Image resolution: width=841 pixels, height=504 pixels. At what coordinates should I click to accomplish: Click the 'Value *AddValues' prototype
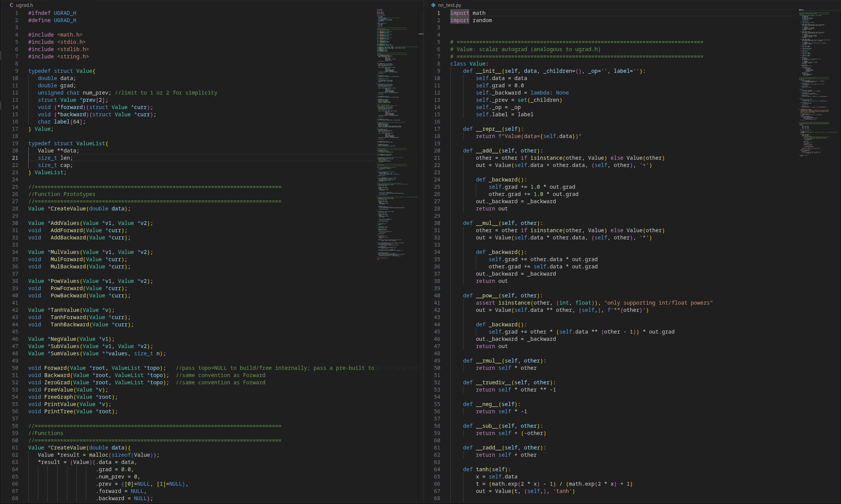point(90,223)
